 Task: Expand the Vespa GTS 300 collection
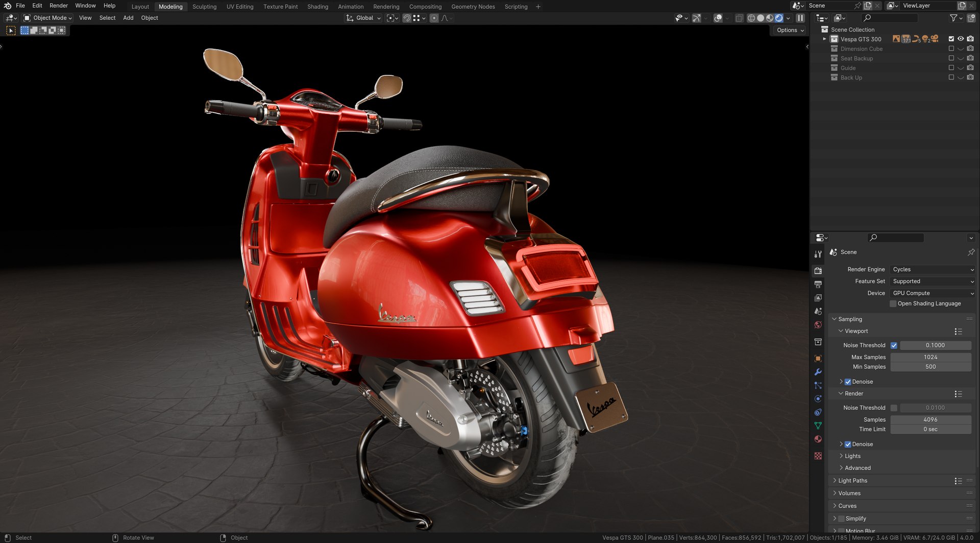[x=824, y=39]
